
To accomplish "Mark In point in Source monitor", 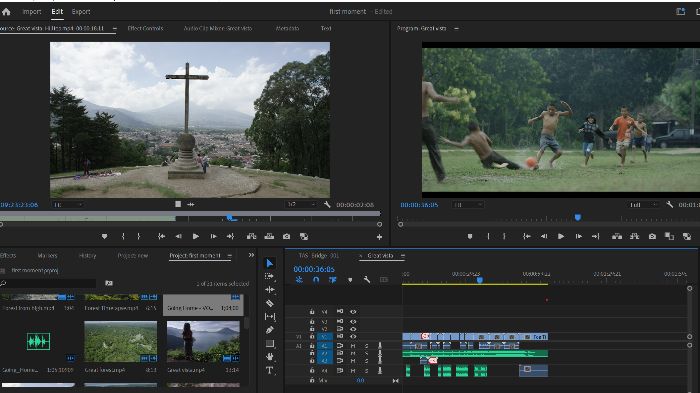I will [x=123, y=236].
